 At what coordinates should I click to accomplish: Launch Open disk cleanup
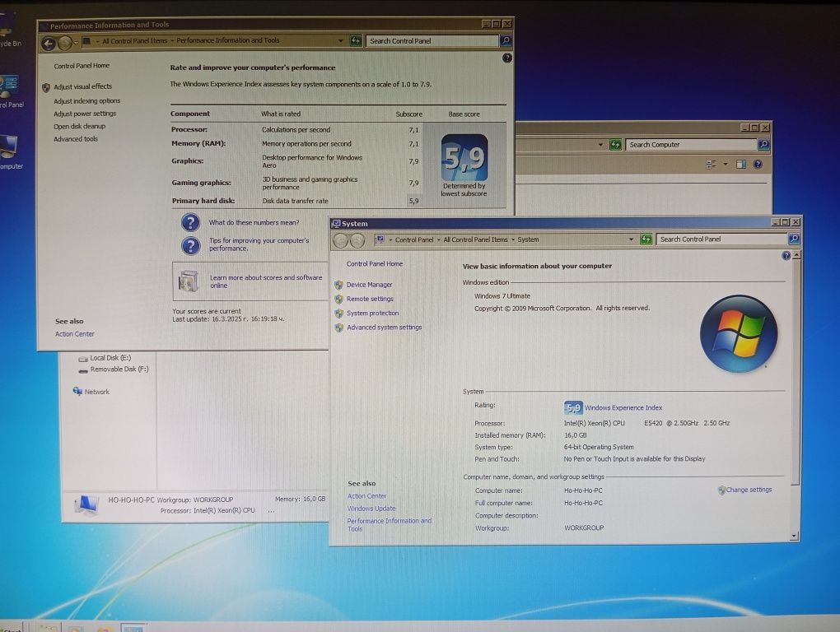tap(79, 126)
